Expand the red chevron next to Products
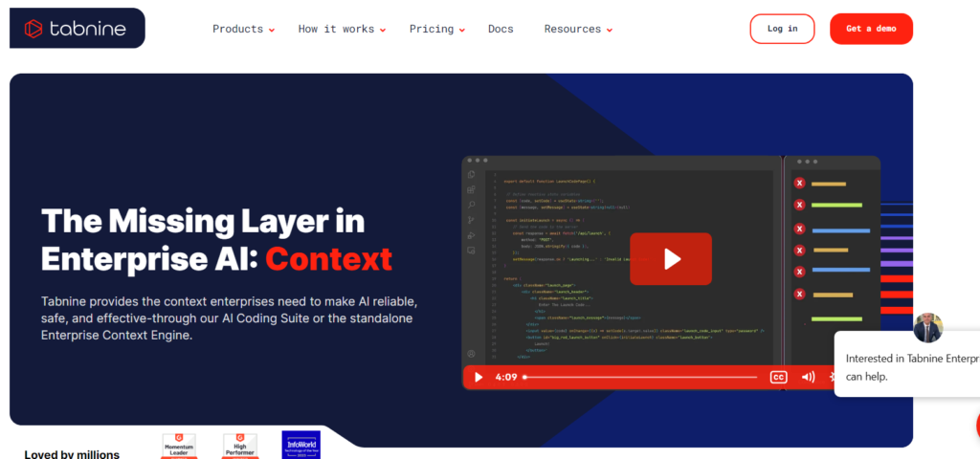The height and width of the screenshot is (459, 980). click(271, 30)
